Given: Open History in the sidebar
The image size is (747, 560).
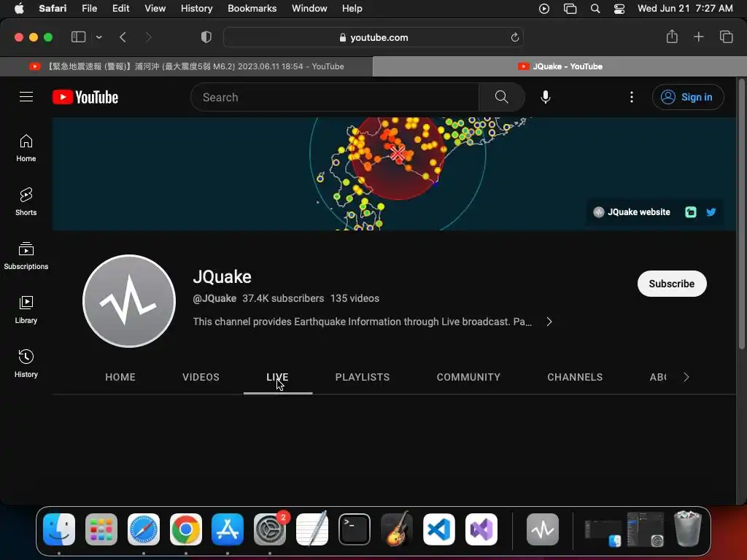Looking at the screenshot, I should point(26,363).
